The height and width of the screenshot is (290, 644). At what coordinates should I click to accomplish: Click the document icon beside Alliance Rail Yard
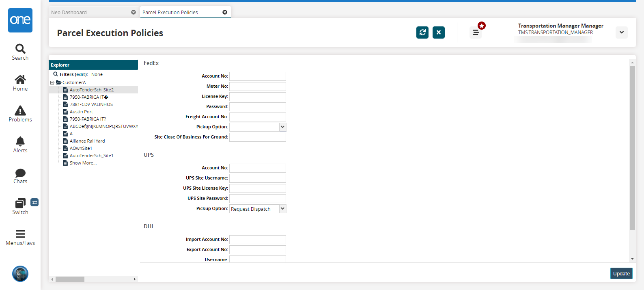(65, 141)
